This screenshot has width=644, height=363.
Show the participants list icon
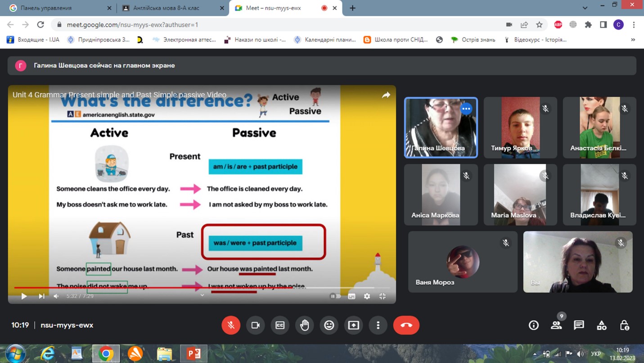pos(556,325)
